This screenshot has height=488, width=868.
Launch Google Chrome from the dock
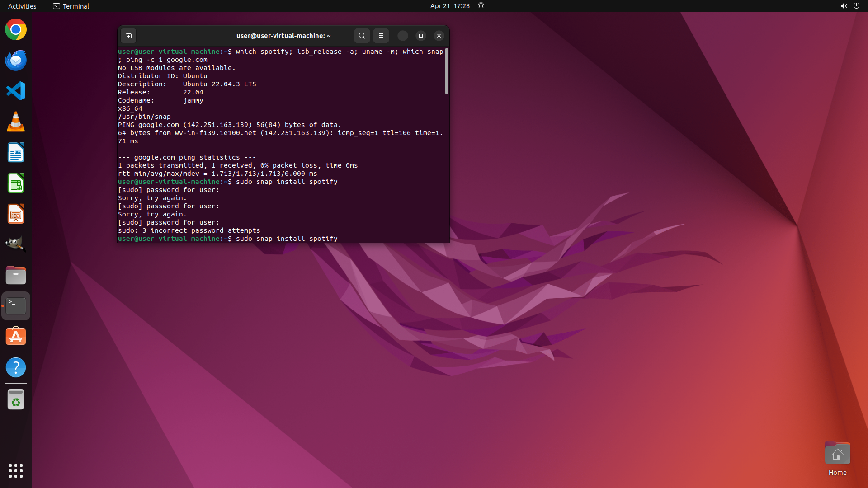(16, 30)
